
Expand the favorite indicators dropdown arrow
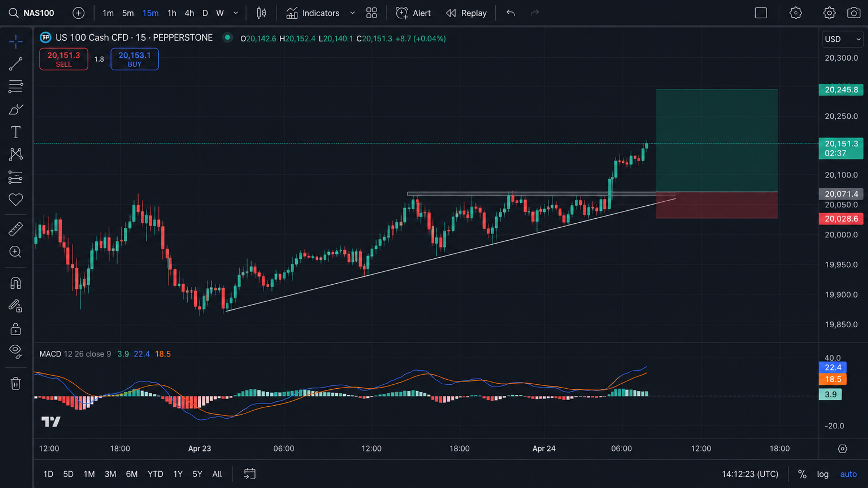353,13
